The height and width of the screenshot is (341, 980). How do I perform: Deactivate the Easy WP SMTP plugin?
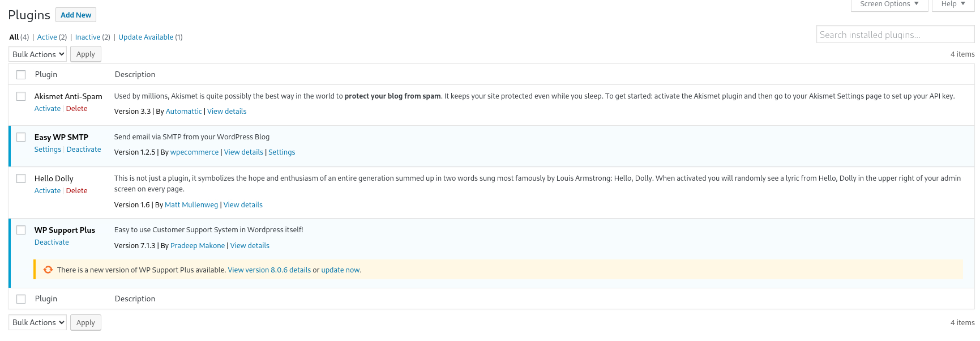point(84,150)
